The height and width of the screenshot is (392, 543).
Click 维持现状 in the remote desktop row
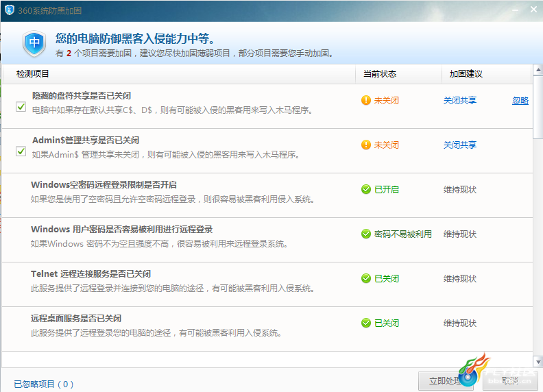[x=460, y=323]
